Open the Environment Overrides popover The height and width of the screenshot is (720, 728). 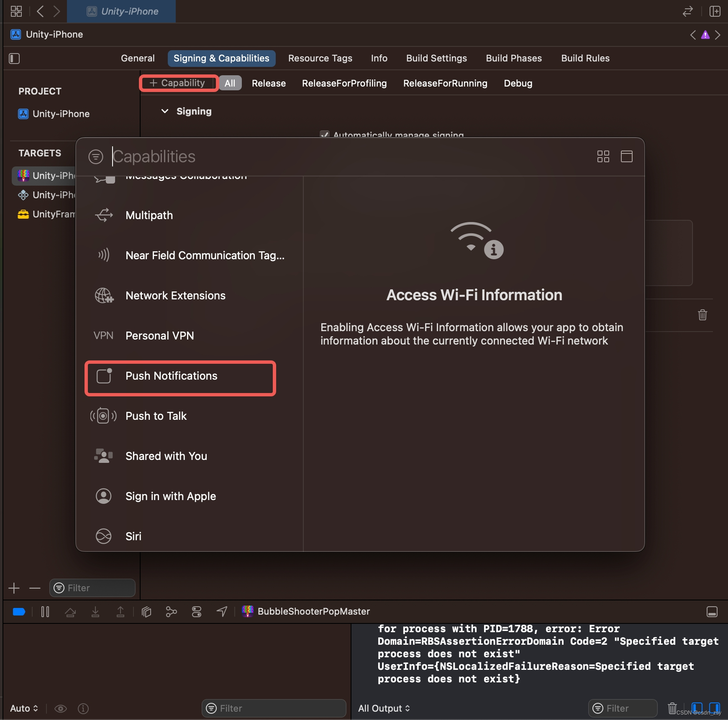(196, 612)
